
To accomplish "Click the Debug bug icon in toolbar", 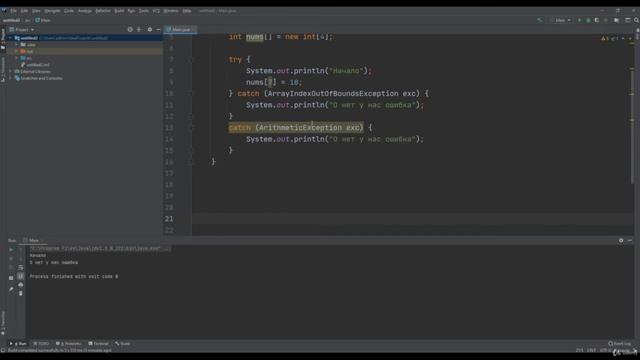I will 588,20.
